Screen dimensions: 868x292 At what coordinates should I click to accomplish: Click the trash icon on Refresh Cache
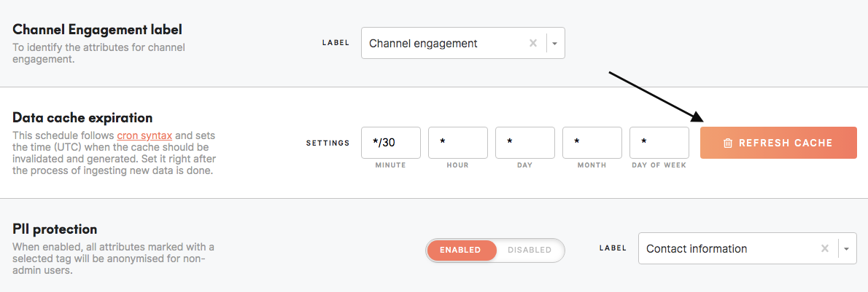tap(728, 143)
